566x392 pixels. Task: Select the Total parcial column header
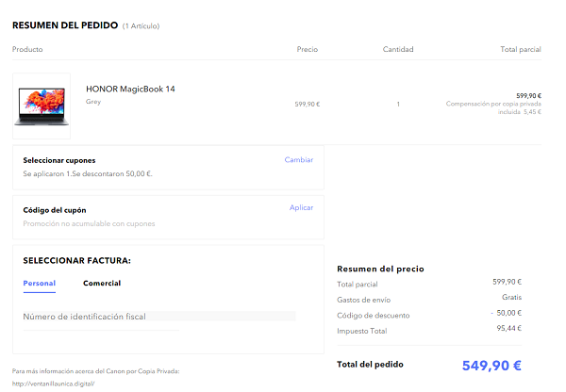pos(521,49)
